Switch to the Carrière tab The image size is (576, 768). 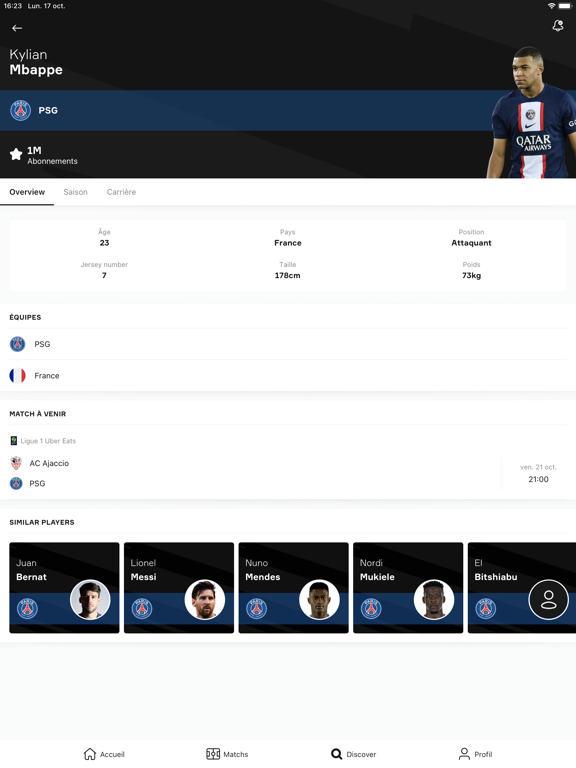pyautogui.click(x=121, y=192)
